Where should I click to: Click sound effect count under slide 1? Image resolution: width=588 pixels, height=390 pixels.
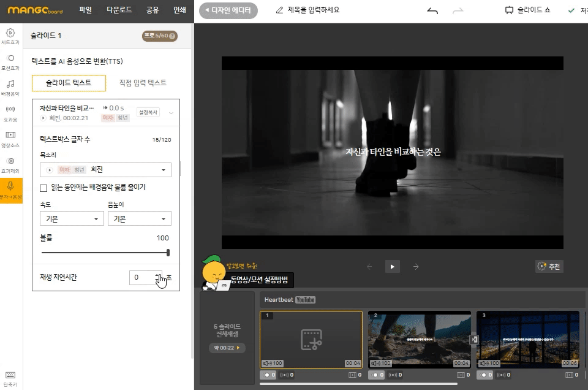point(287,375)
